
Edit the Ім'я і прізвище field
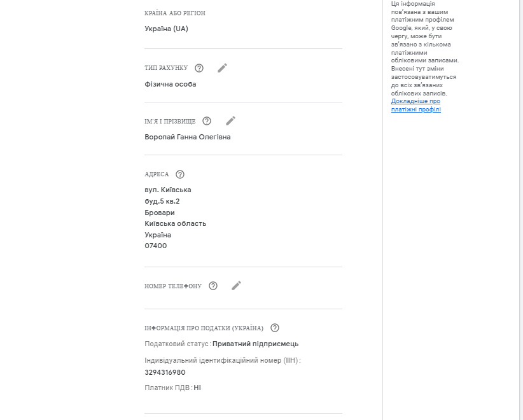[230, 121]
